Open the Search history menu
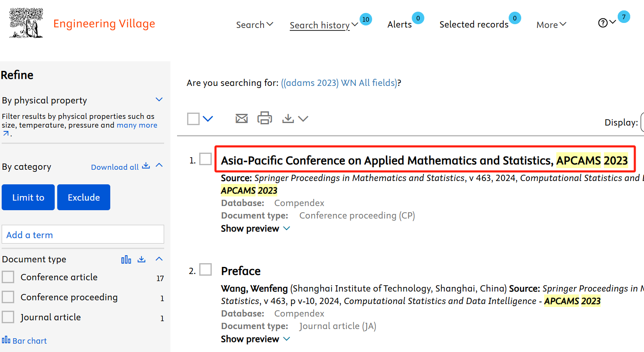 (324, 25)
